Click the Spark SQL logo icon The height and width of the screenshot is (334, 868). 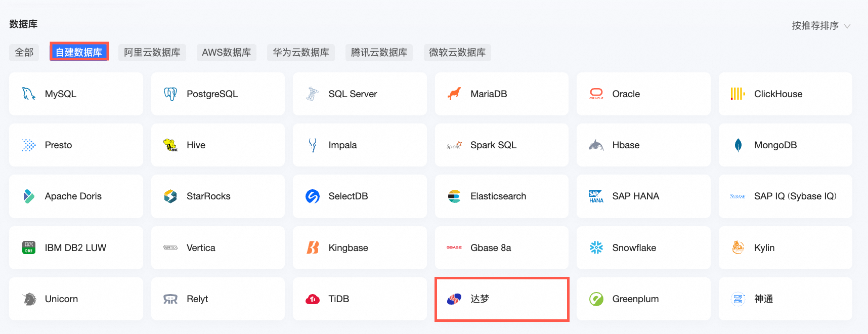[454, 145]
